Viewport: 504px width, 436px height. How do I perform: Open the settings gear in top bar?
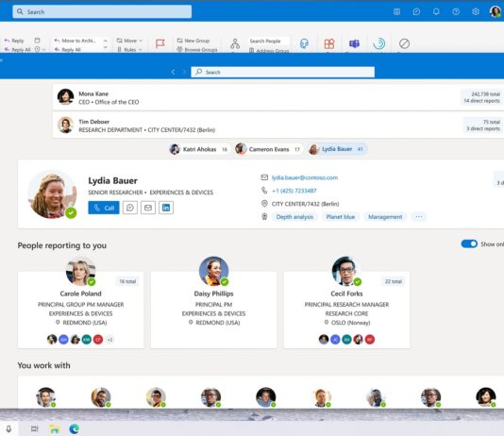coord(476,11)
